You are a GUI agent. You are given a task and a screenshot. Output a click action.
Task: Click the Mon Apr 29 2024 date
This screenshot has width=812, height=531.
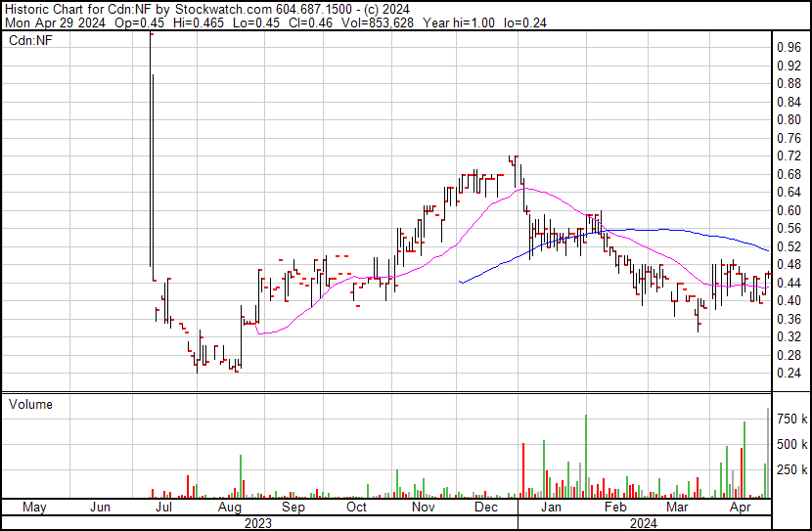pos(56,22)
